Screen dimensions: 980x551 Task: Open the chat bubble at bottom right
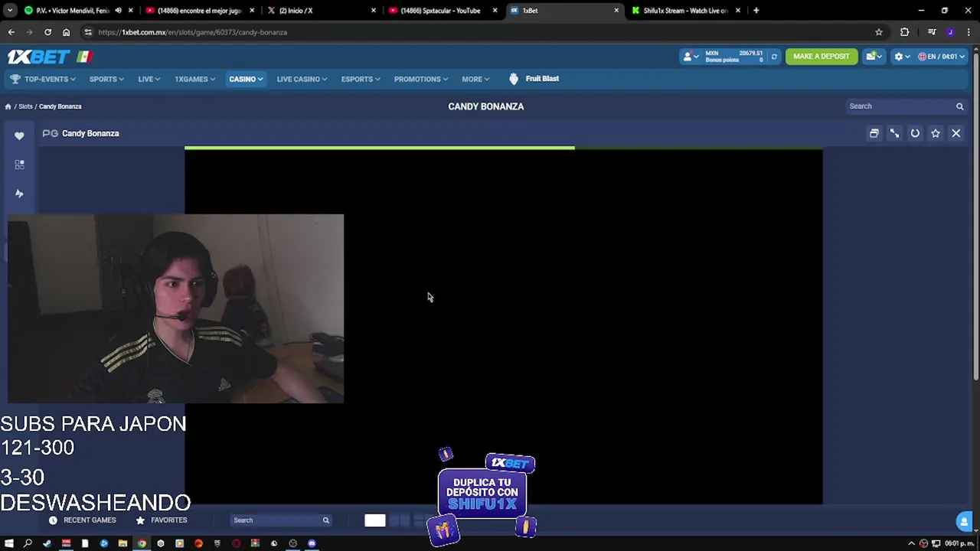pos(964,521)
